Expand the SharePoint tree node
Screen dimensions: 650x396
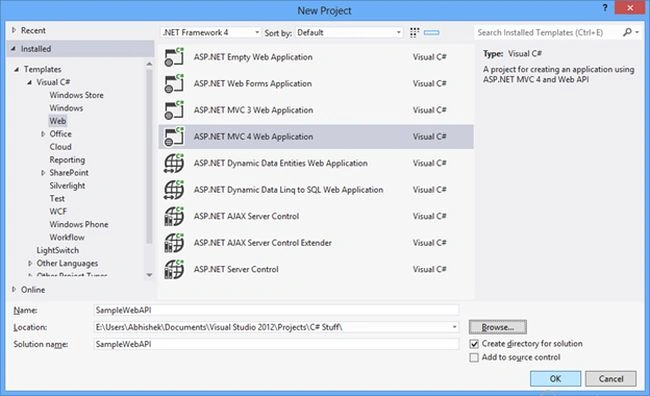coord(43,173)
